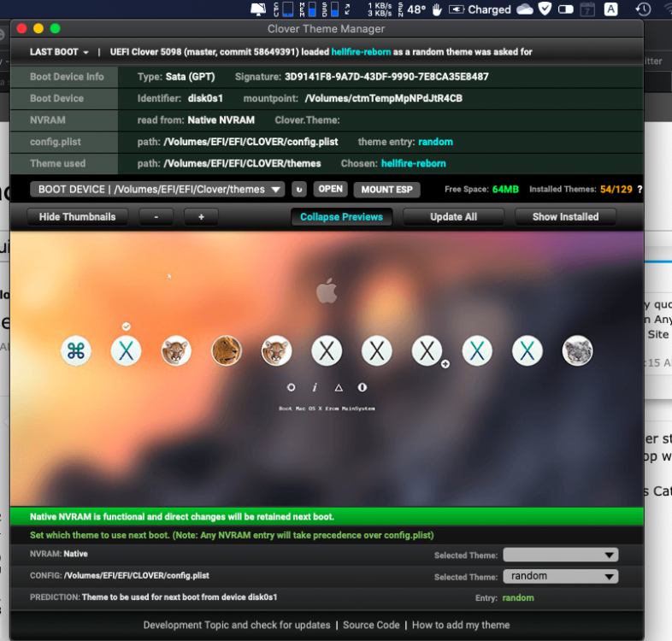This screenshot has height=641, width=672.
Task: Click the Chosen hellfire-reborn value
Action: 414,164
